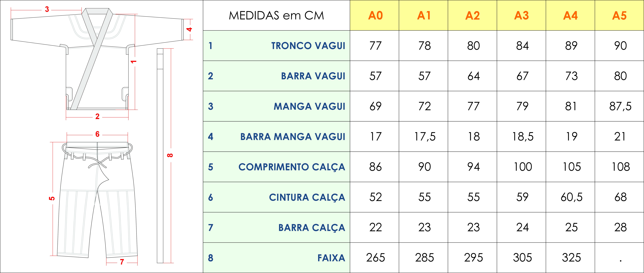Click the red number 7 at the pants hem
The width and height of the screenshot is (644, 273).
122,262
